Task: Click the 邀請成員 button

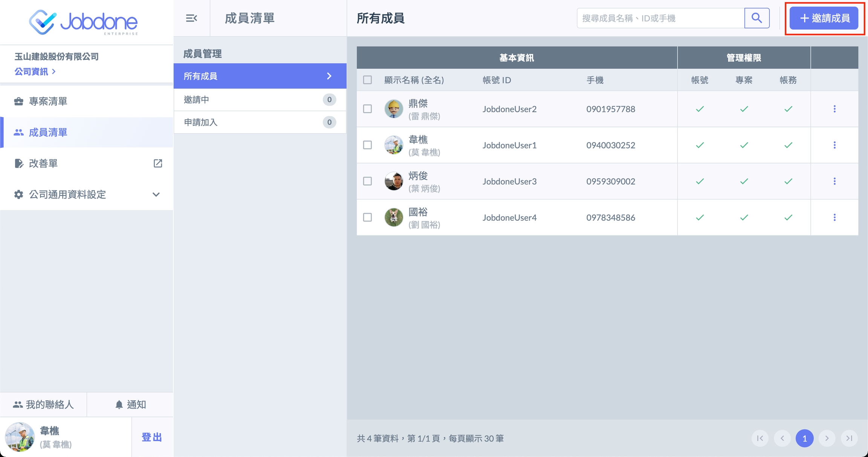Action: pos(824,18)
